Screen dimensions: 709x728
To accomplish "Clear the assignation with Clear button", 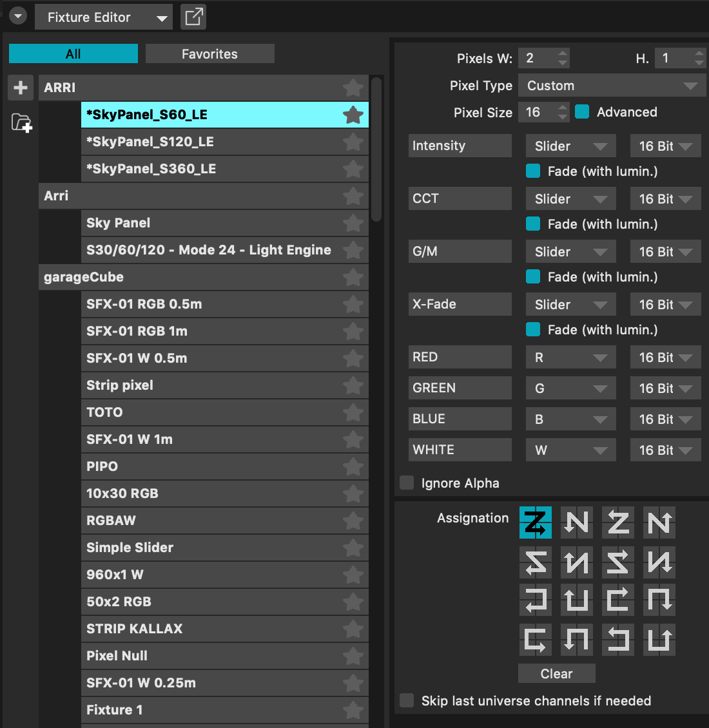I will (557, 673).
